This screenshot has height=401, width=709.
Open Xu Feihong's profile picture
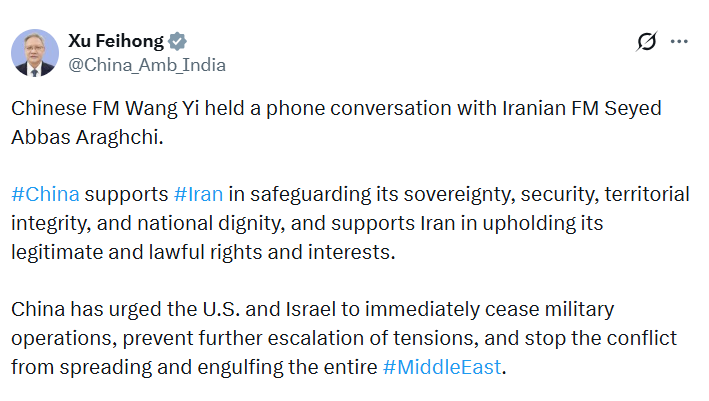[x=35, y=53]
